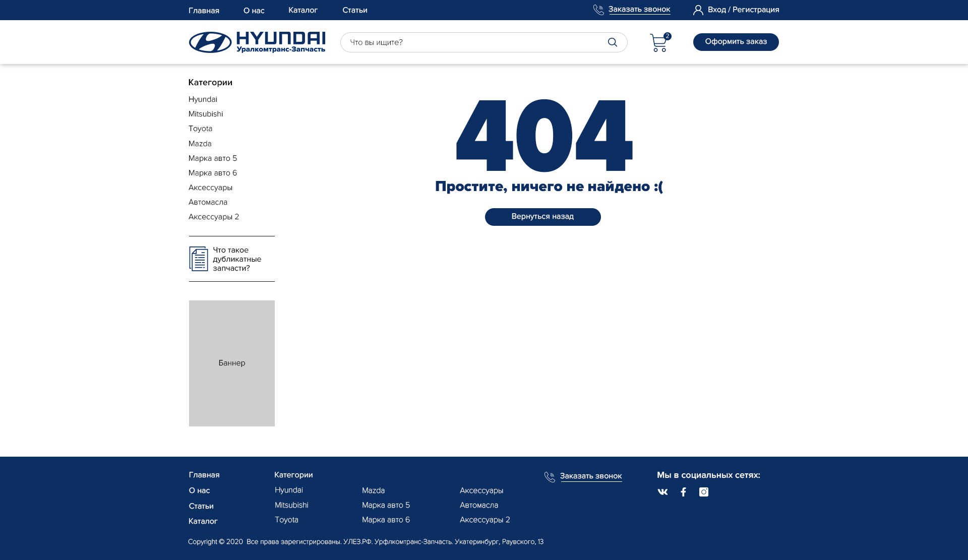Open the Instagram icon in footer

pyautogui.click(x=703, y=492)
